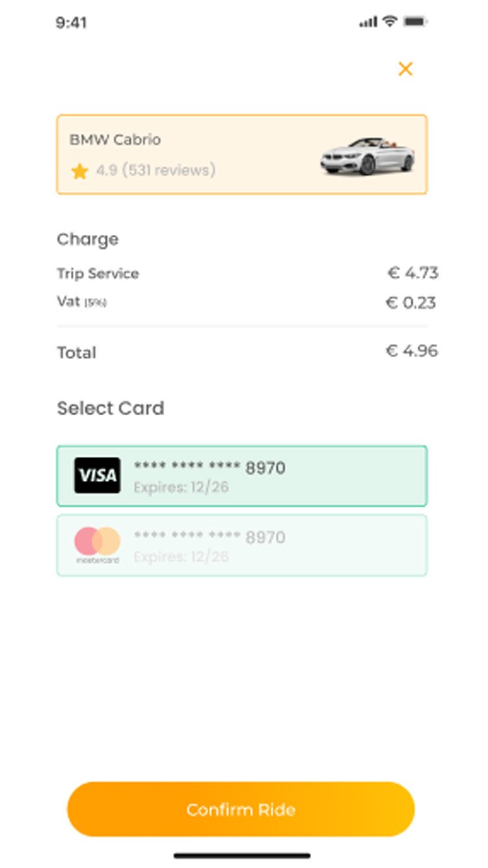Tap the Vat 5% line item
Image resolution: width=488 pixels, height=868 pixels.
pos(81,303)
